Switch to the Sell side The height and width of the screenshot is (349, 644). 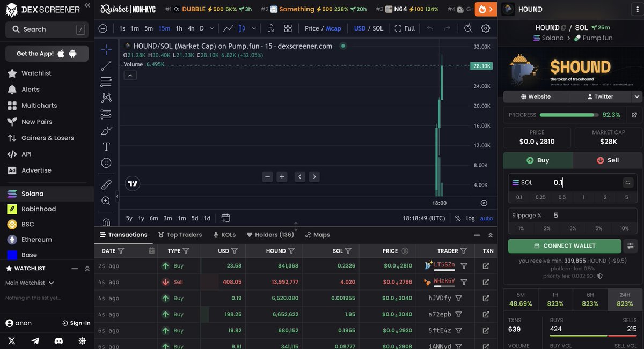[608, 160]
